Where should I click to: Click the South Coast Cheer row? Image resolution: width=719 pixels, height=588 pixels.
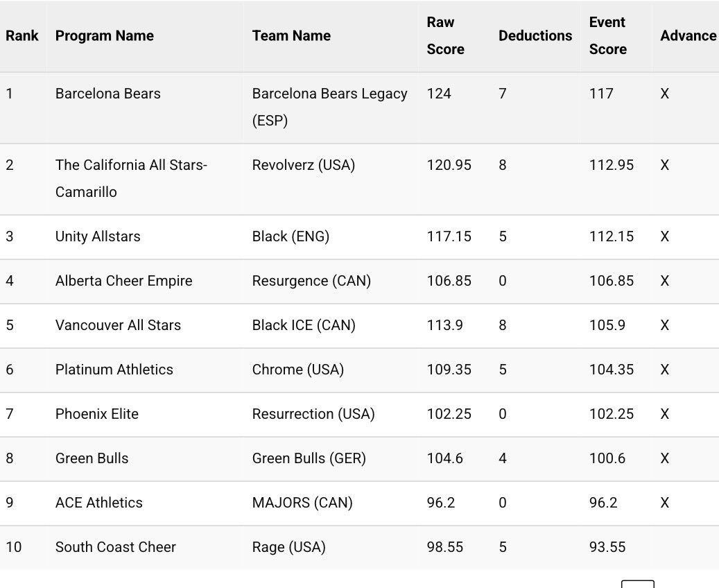[x=359, y=547]
